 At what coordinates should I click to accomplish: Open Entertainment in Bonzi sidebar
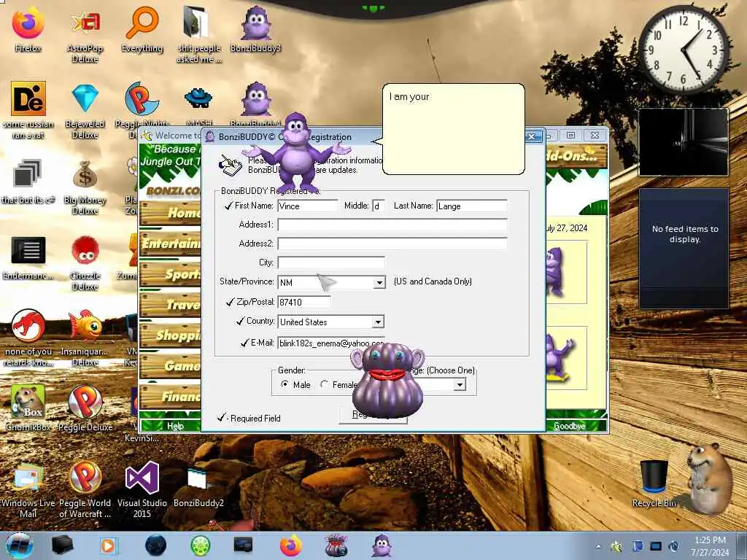tap(170, 244)
